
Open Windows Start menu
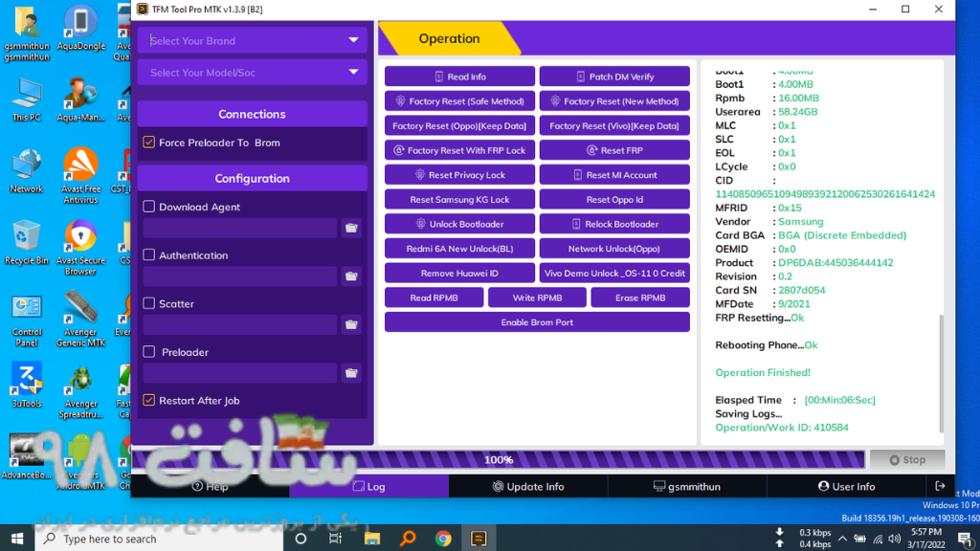(x=17, y=539)
